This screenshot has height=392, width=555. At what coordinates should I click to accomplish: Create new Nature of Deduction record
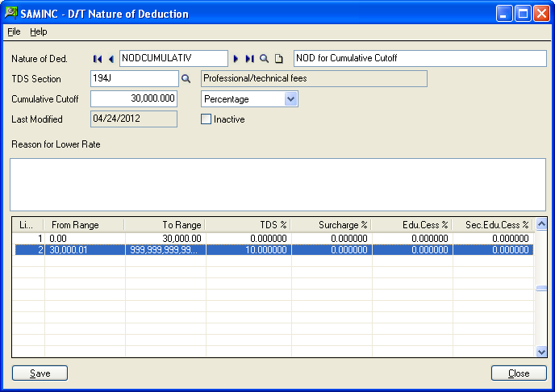click(x=279, y=59)
